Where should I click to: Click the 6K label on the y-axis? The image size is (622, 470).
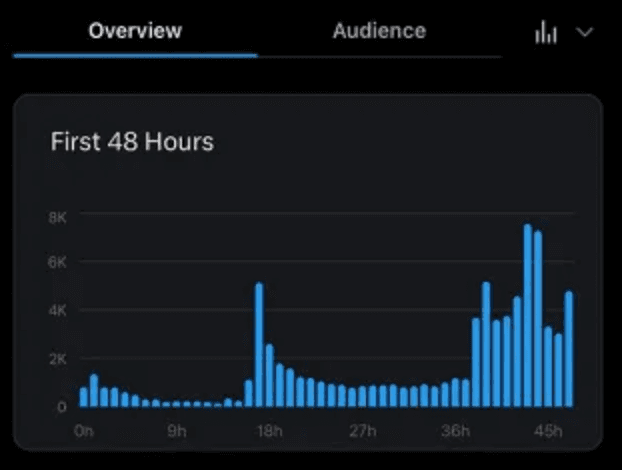57,262
